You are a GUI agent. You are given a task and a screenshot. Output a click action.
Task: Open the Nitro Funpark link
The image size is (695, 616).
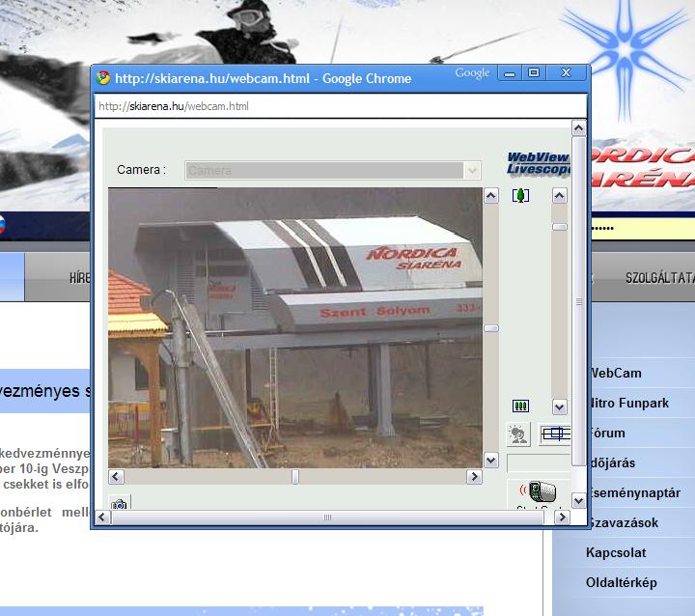click(627, 403)
